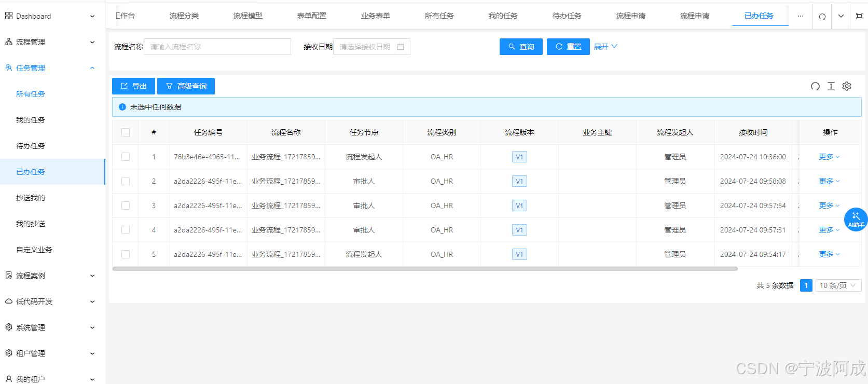Open the tab list dropdown chevron

click(x=841, y=16)
